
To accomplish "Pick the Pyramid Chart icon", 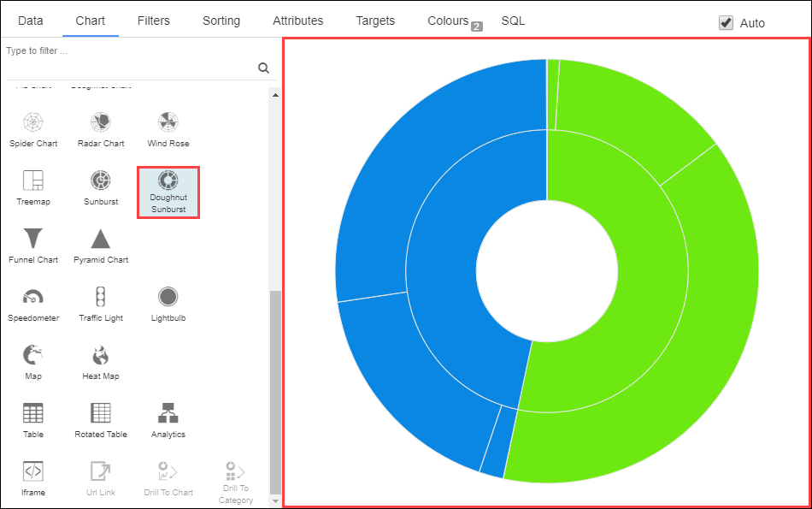I will (x=101, y=238).
